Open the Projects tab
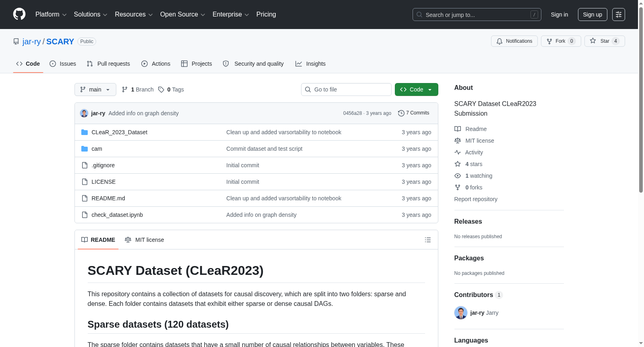The image size is (644, 347). 196,64
